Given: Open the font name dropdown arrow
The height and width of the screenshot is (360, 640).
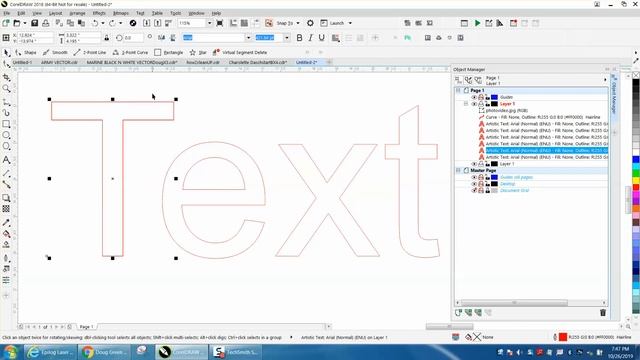Looking at the screenshot, I should click(x=248, y=38).
